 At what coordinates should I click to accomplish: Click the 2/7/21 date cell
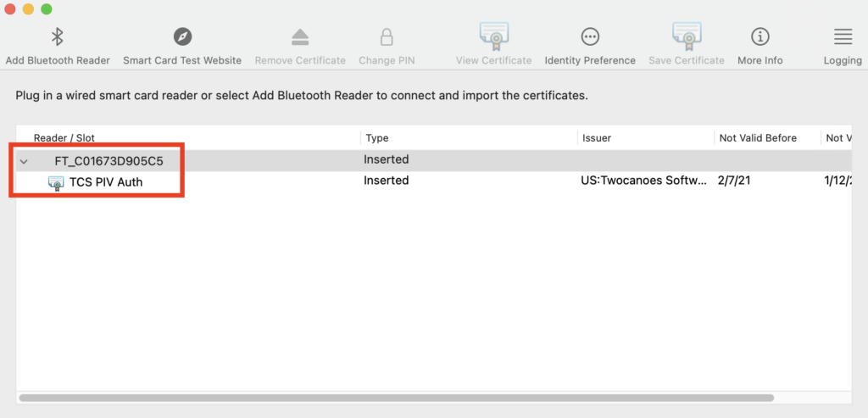[x=733, y=181]
